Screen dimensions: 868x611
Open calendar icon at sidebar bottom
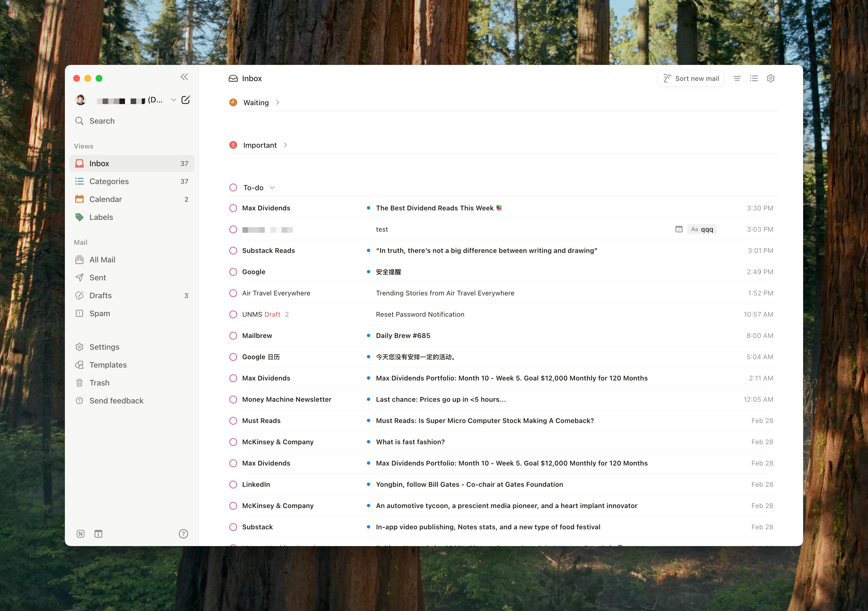[x=98, y=534]
